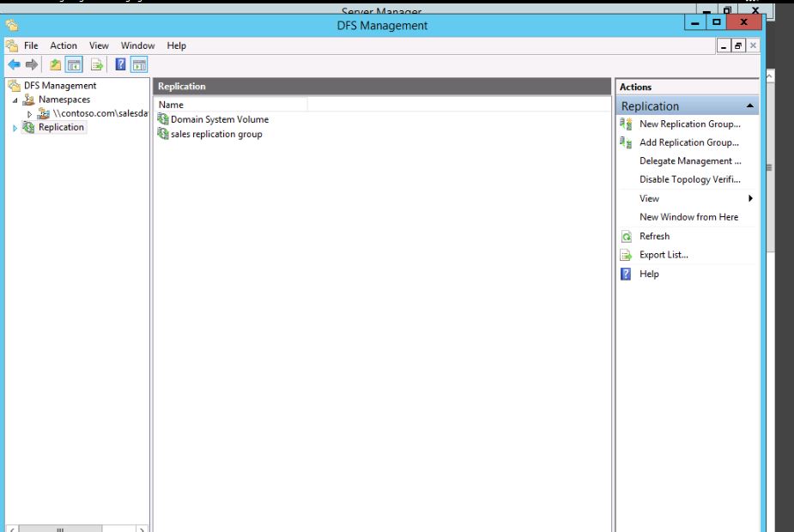Screen dimensions: 794x532
Task: Click Add Replication Group in Actions
Action: [689, 142]
